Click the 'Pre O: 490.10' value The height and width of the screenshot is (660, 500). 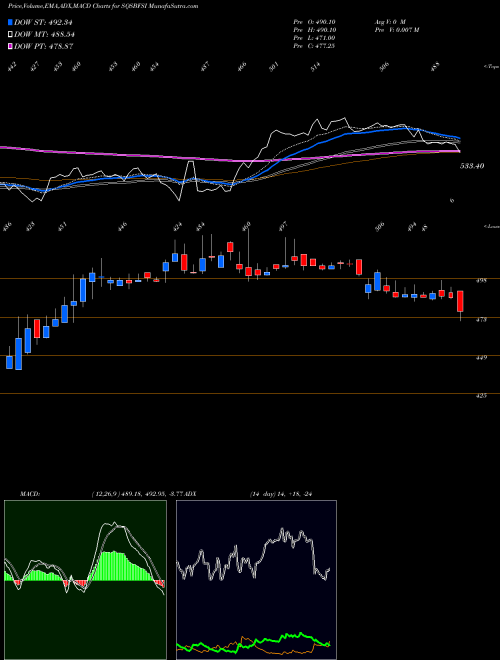(314, 22)
